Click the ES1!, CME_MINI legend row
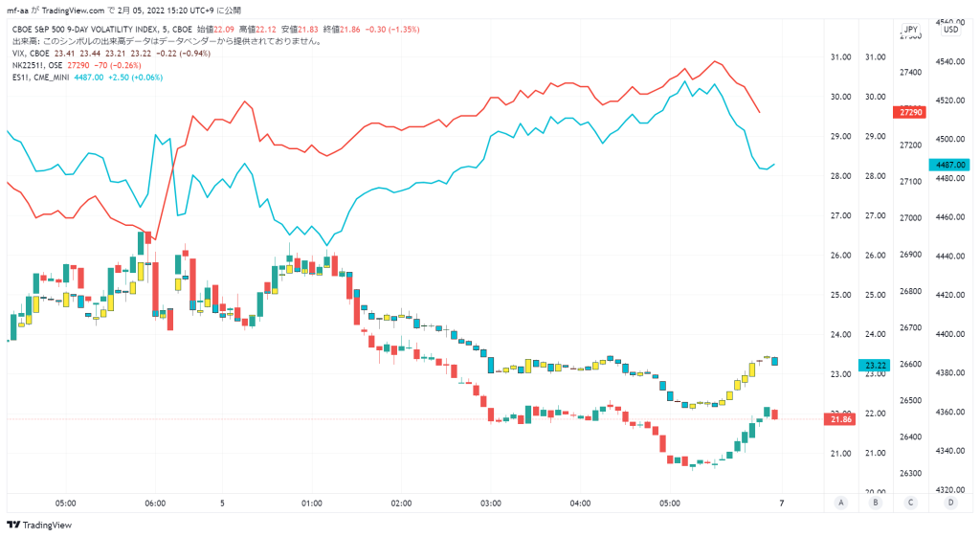Screen dimensions: 980x537 (x=87, y=78)
